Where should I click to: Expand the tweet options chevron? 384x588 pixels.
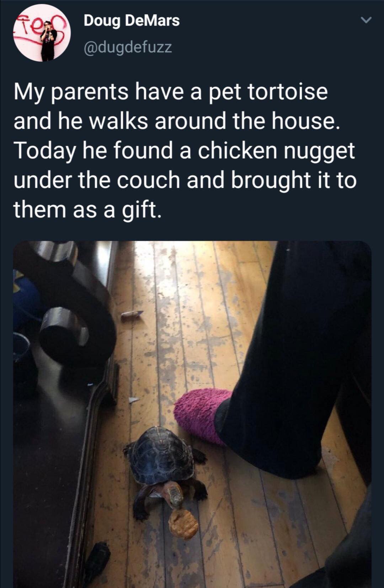366,20
